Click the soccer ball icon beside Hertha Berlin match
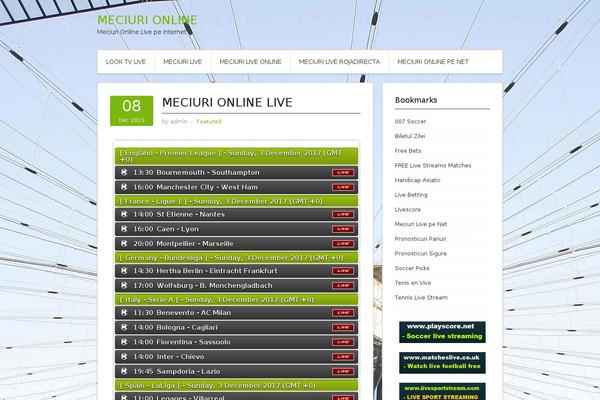 tap(124, 270)
